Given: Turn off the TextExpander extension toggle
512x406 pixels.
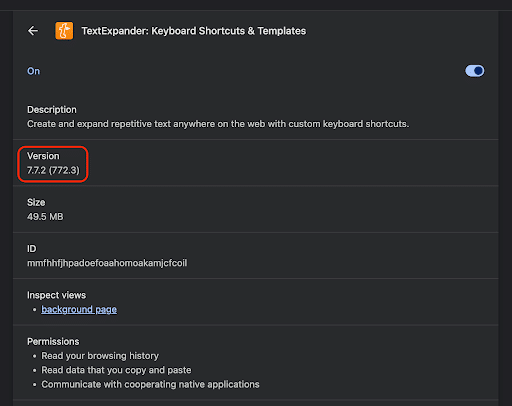Looking at the screenshot, I should [x=475, y=71].
